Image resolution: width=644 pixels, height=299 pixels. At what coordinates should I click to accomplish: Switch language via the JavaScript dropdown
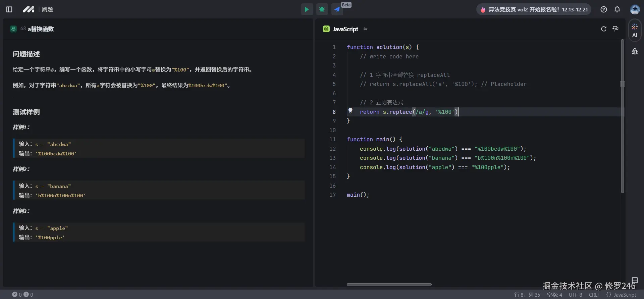345,29
